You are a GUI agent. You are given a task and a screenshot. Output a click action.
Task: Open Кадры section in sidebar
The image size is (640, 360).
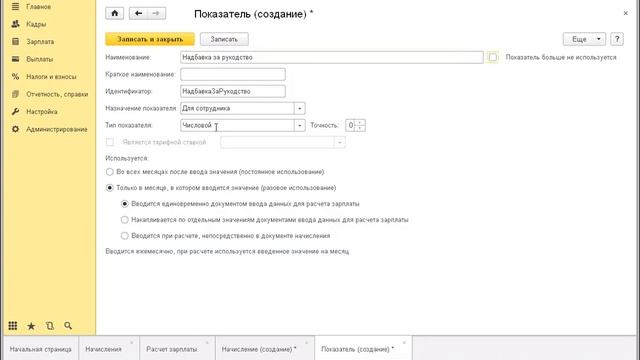(x=36, y=24)
